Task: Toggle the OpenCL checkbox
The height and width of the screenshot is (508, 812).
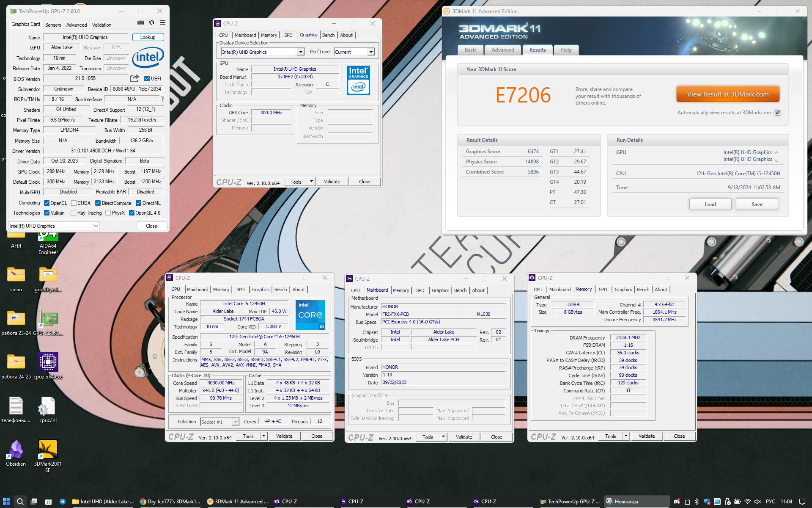Action: (47, 203)
